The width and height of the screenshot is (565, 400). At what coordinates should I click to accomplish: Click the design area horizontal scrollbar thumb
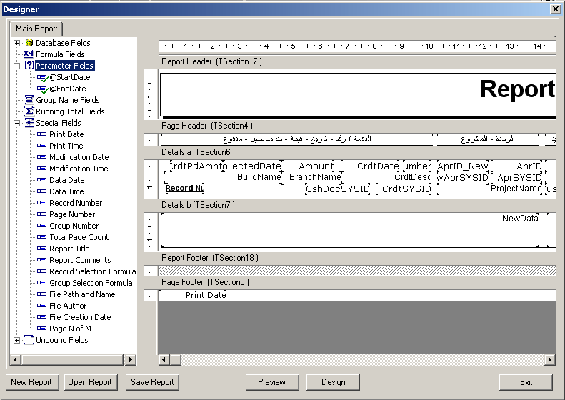(175, 359)
